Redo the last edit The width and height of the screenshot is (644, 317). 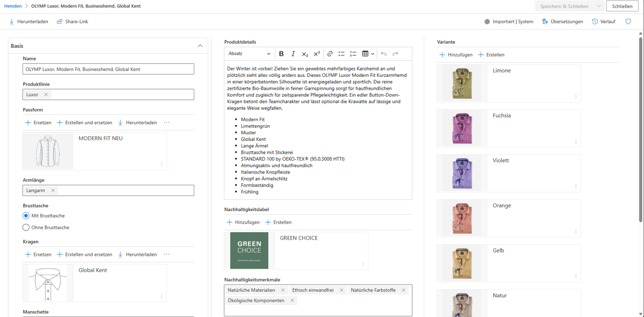(x=396, y=54)
